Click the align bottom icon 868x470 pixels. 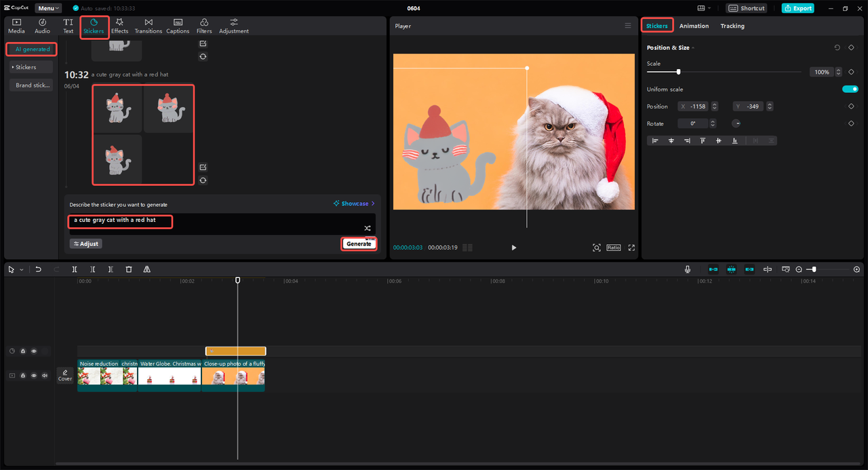734,140
